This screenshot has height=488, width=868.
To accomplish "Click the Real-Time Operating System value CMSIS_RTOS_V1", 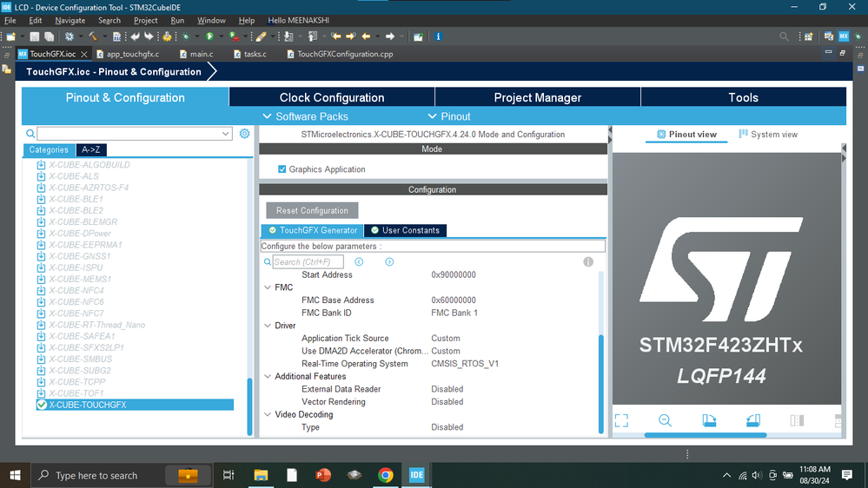I will [465, 364].
